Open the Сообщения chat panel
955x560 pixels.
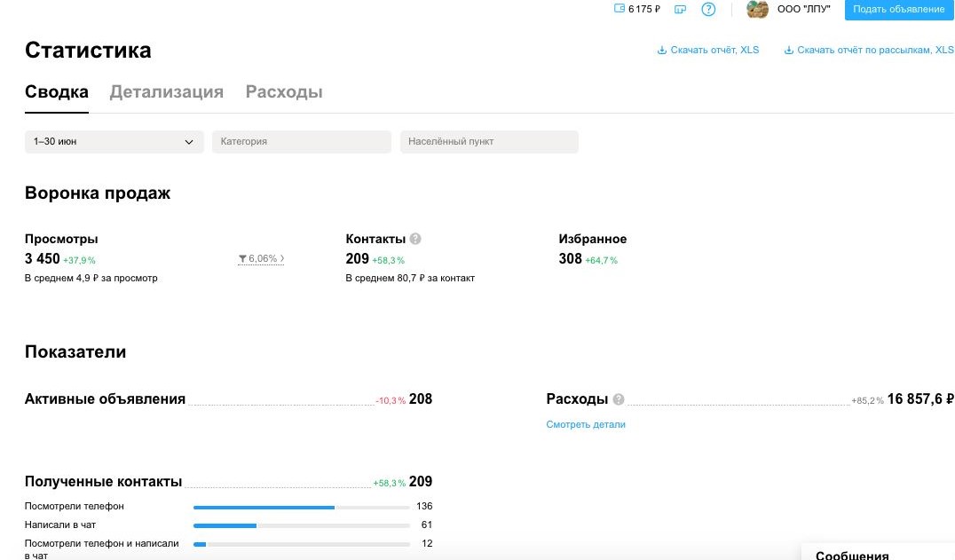tap(852, 556)
